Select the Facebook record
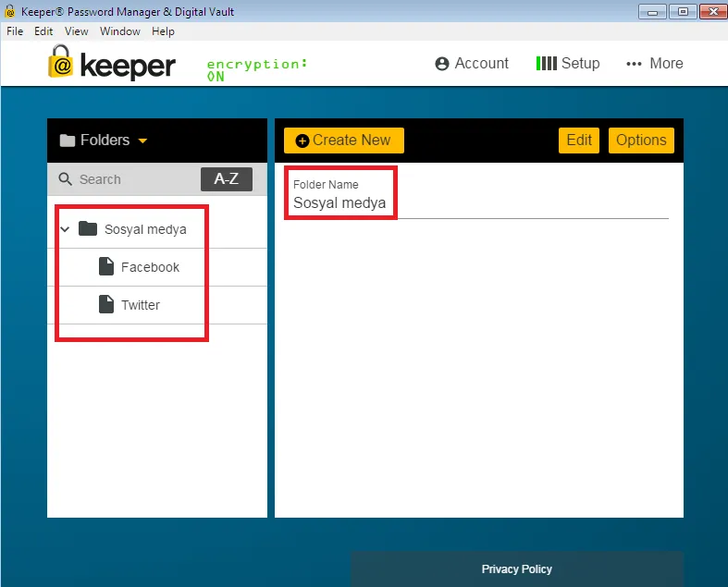Screen dimensions: 728x587 (x=157, y=267)
